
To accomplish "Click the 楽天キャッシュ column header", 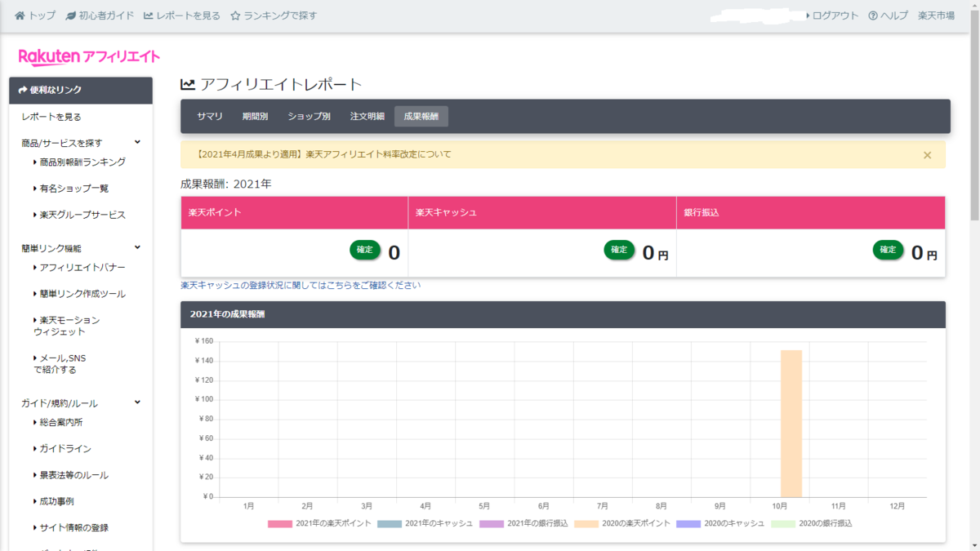I will 542,212.
